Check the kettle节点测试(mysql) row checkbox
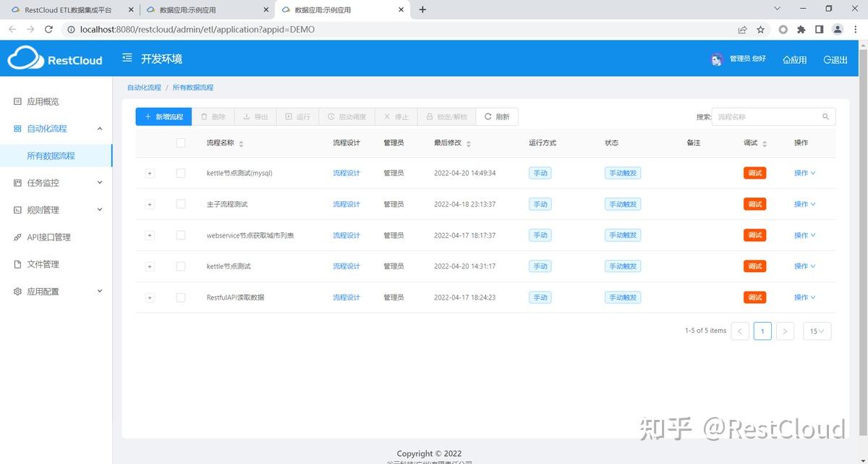 (181, 173)
